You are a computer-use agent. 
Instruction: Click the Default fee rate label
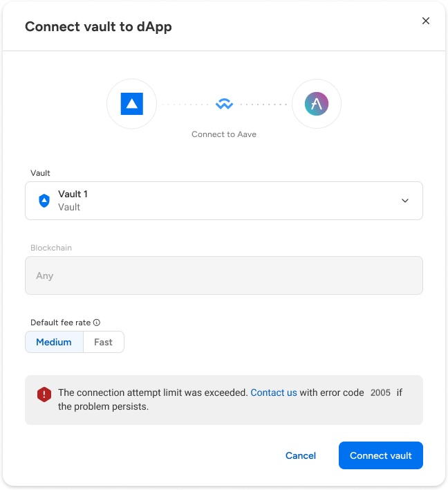pyautogui.click(x=61, y=323)
